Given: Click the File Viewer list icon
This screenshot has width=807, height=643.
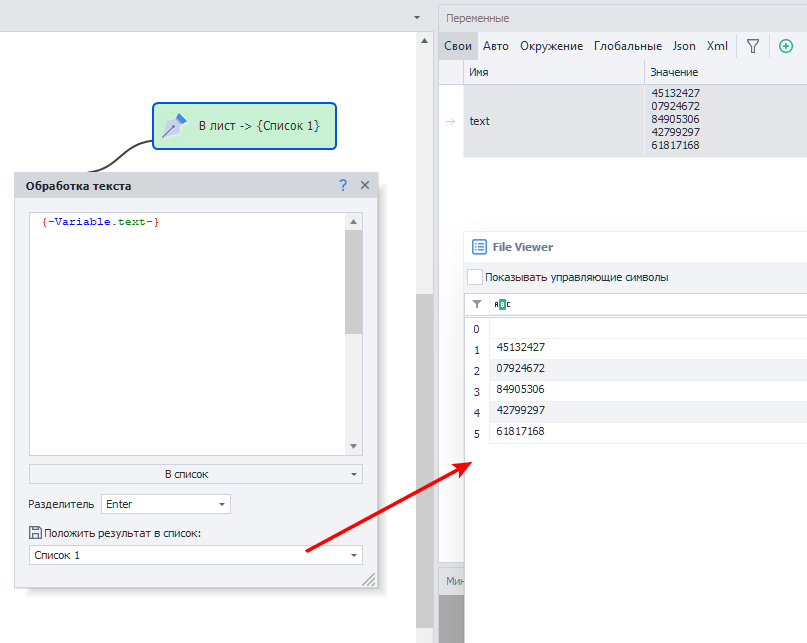Looking at the screenshot, I should click(x=479, y=247).
